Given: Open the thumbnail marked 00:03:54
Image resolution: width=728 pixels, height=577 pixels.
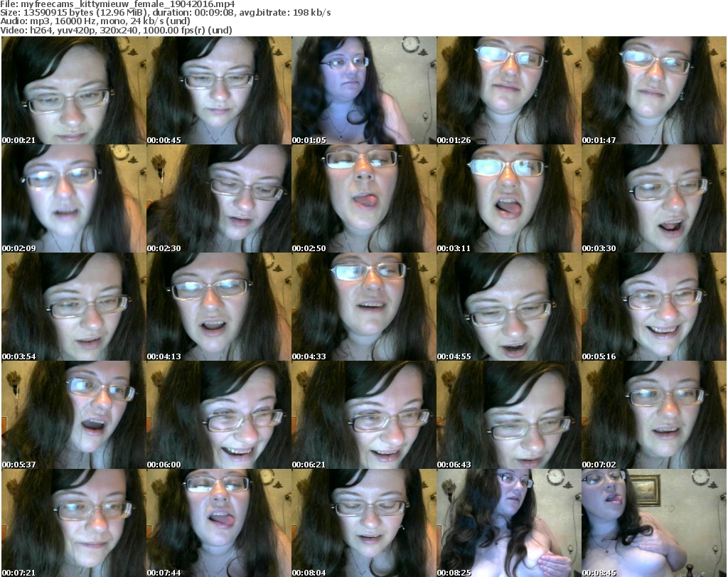Looking at the screenshot, I should pos(74,307).
